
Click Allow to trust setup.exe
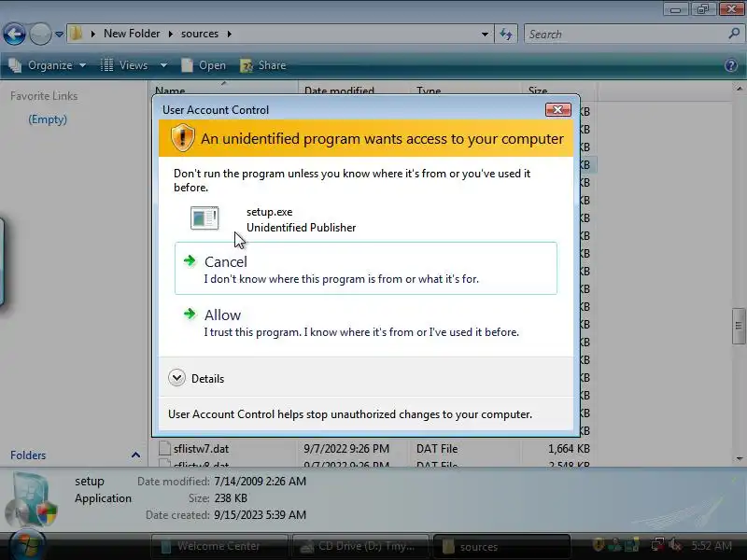[x=365, y=323]
